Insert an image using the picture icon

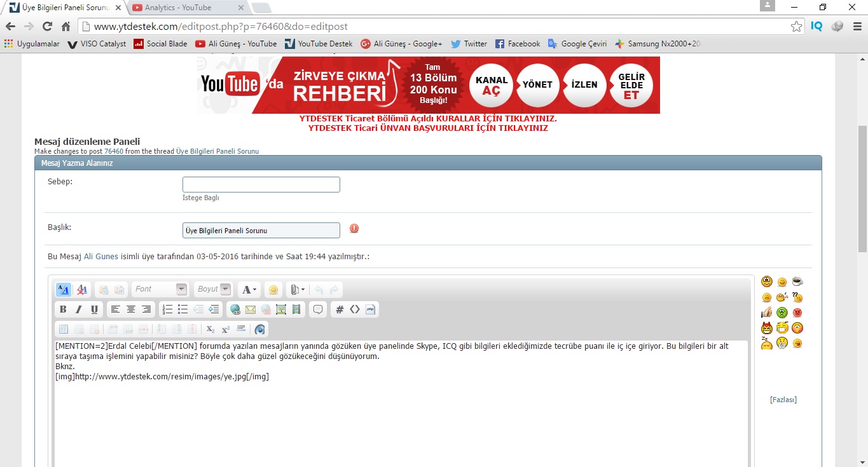(281, 309)
